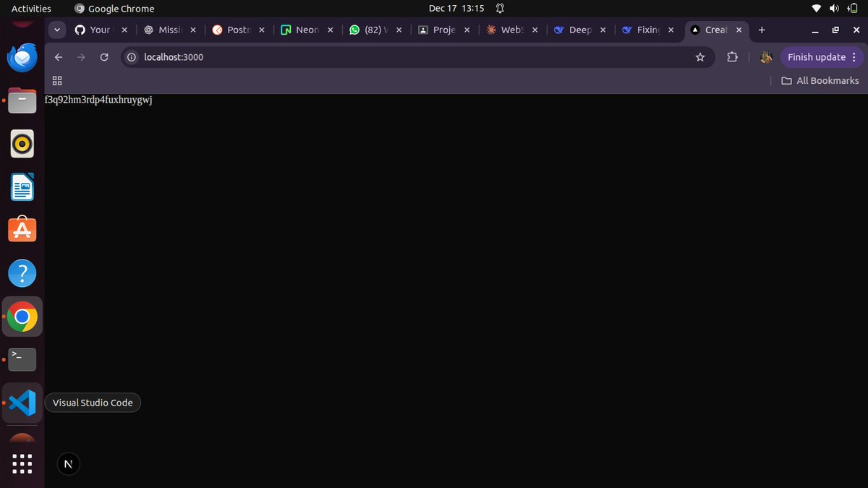Close the 'Deep' tab
Viewport: 868px width, 488px height.
pos(605,30)
